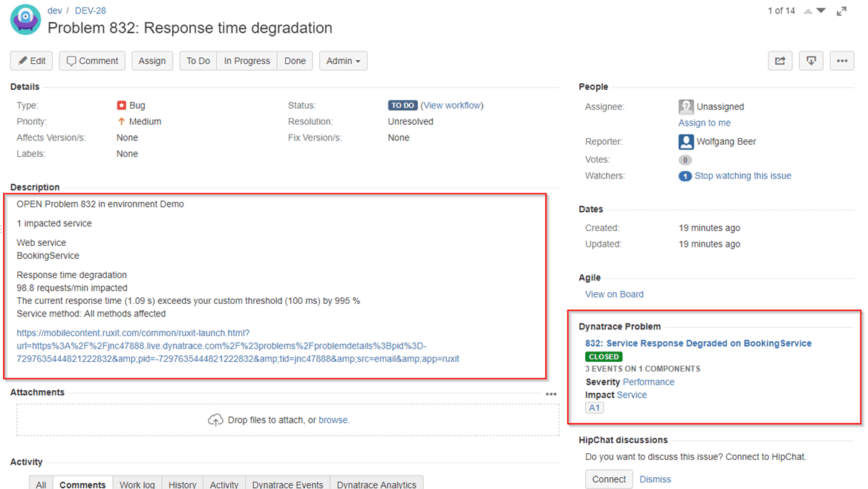The width and height of the screenshot is (868, 489).
Task: Click the Bug type icon
Action: click(x=121, y=106)
